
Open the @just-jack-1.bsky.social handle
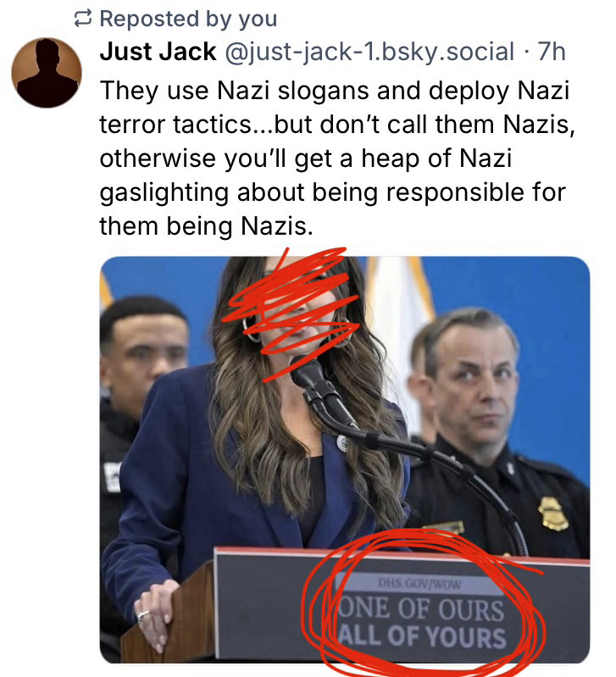point(369,52)
